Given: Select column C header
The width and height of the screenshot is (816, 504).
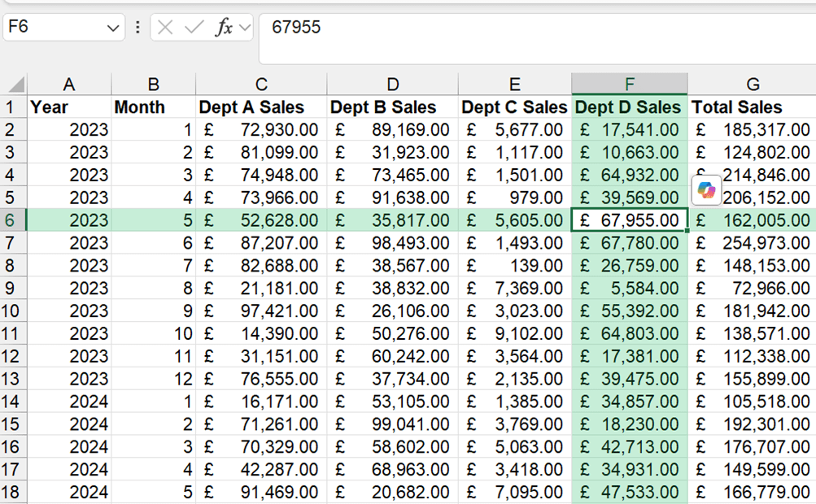Looking at the screenshot, I should pos(261,85).
